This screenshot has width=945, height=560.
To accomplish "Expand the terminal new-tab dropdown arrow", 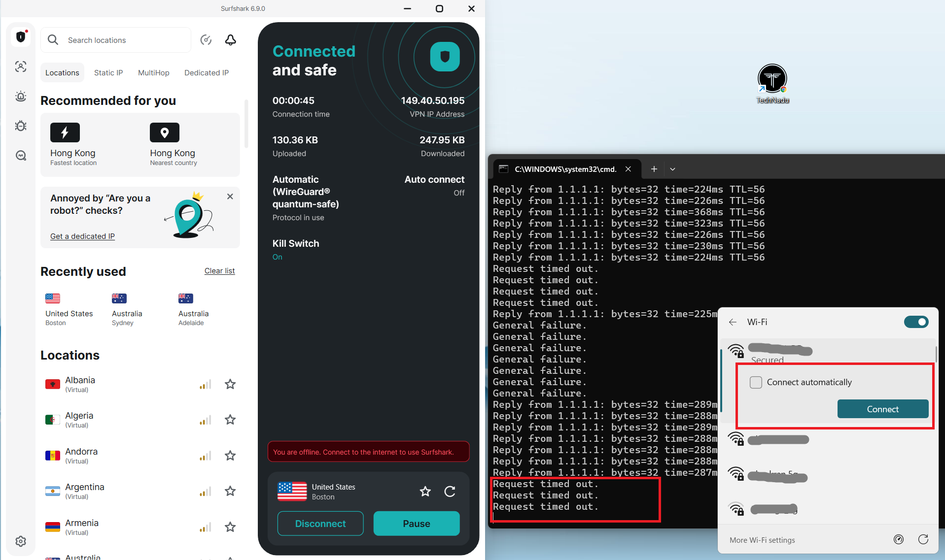I will point(672,169).
